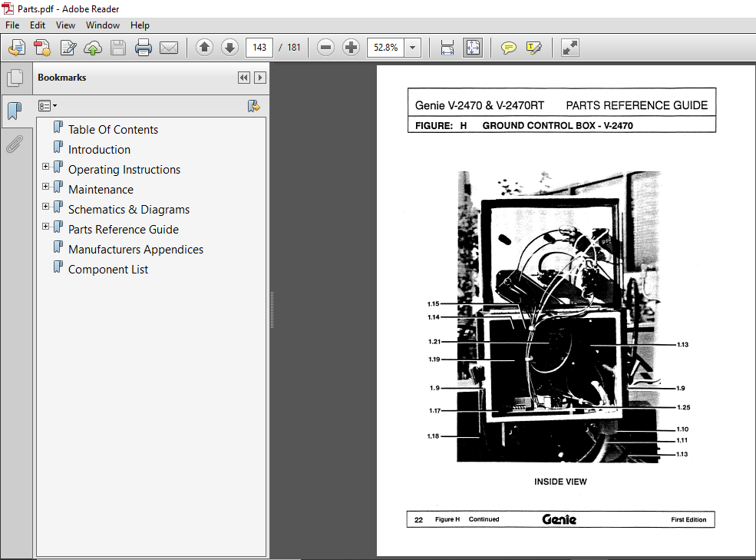This screenshot has width=756, height=560.
Task: Click callout label 1.15 on the figure
Action: (433, 303)
